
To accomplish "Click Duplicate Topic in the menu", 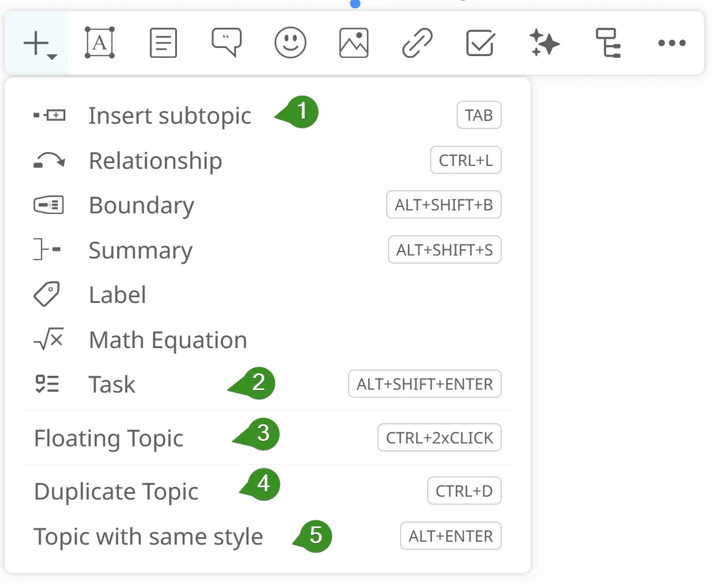I will click(x=116, y=491).
